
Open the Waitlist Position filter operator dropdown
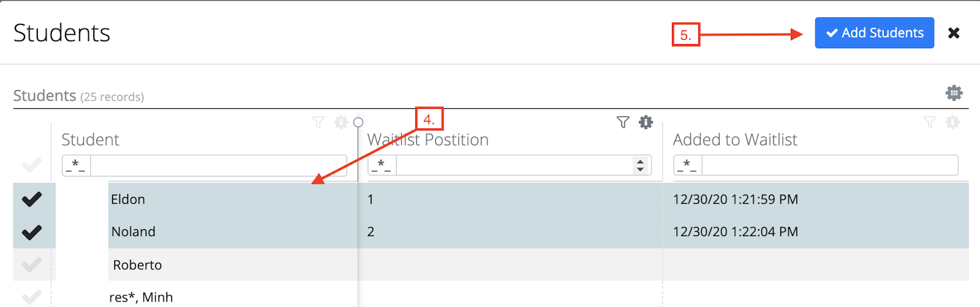coord(382,165)
